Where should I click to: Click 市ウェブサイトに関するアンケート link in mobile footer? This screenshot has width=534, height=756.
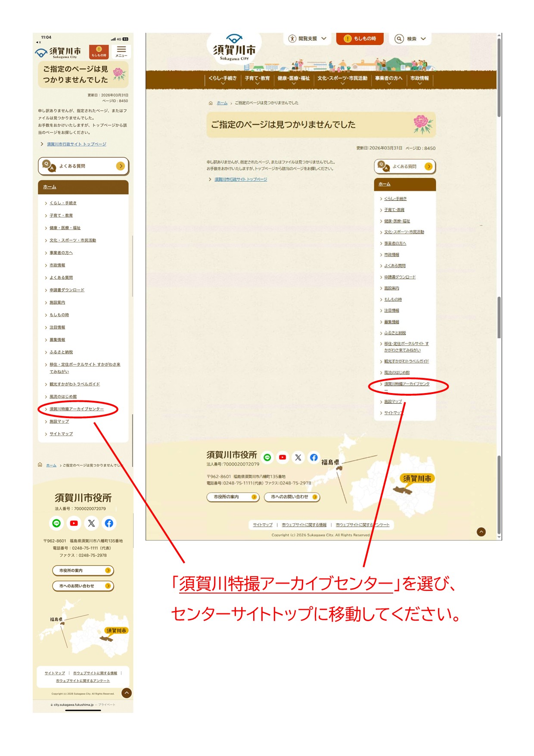tap(83, 681)
